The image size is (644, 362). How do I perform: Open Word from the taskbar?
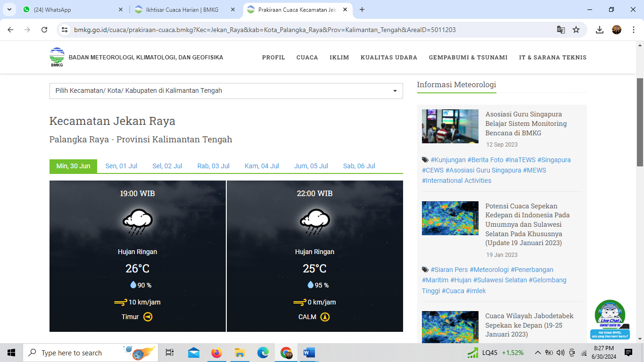[309, 353]
